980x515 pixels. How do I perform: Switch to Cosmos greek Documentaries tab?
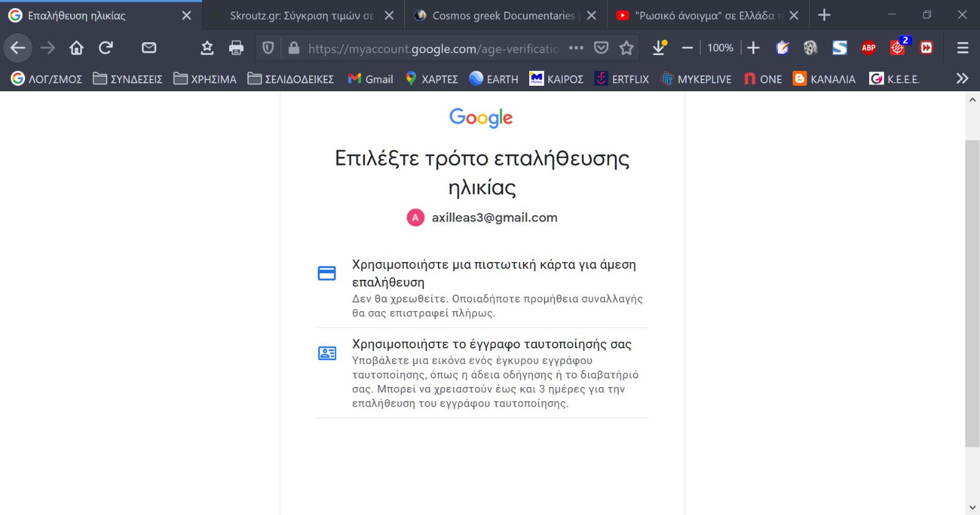point(505,15)
